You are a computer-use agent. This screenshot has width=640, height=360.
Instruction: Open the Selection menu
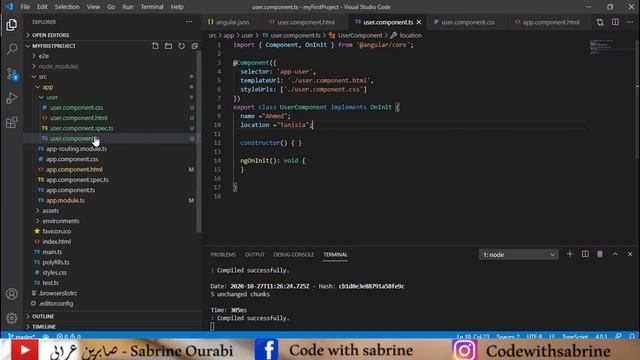[x=67, y=7]
